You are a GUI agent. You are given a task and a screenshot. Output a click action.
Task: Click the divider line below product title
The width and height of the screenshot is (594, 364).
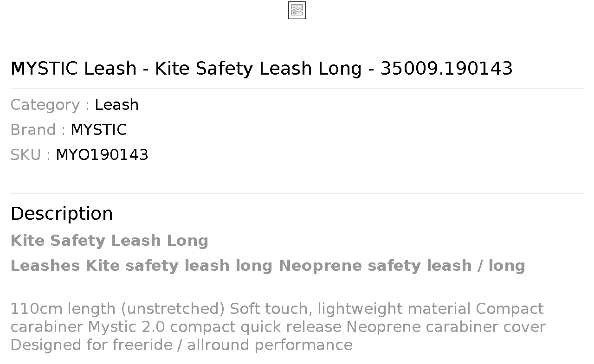[x=297, y=88]
